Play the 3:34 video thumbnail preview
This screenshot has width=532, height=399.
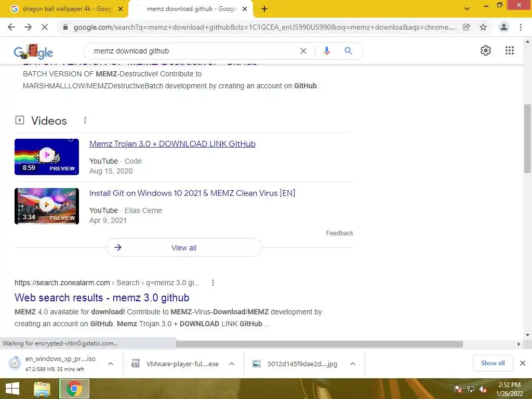click(x=47, y=206)
